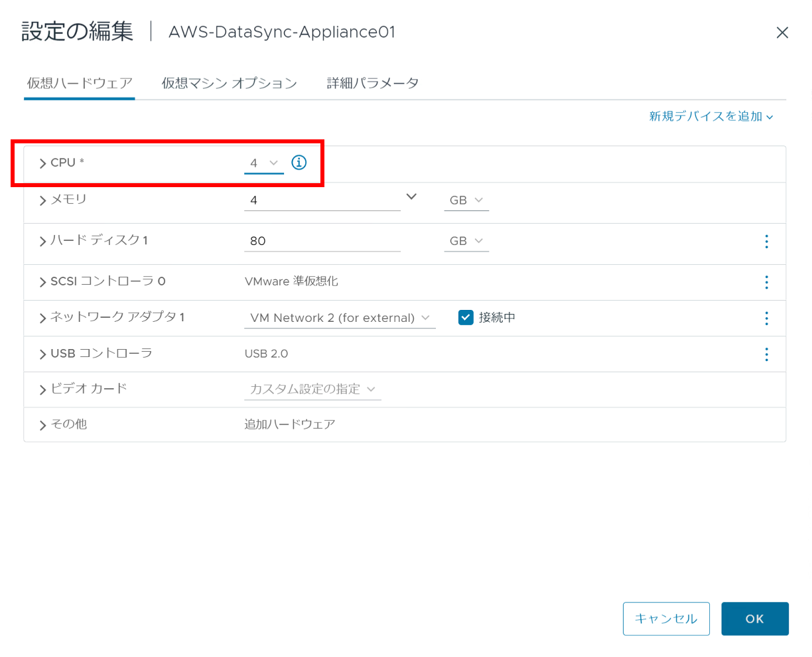Expand the CPU row
Screen dimensions: 812x657
tap(43, 163)
